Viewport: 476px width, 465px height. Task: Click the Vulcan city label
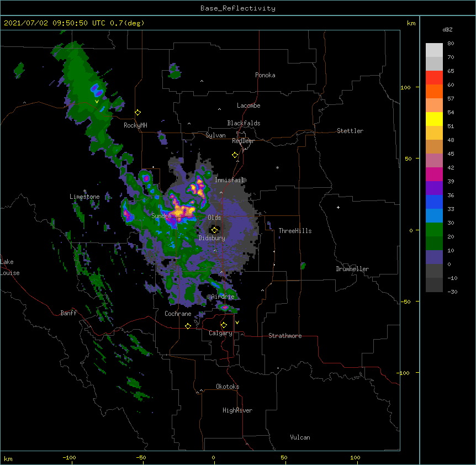[300, 437]
